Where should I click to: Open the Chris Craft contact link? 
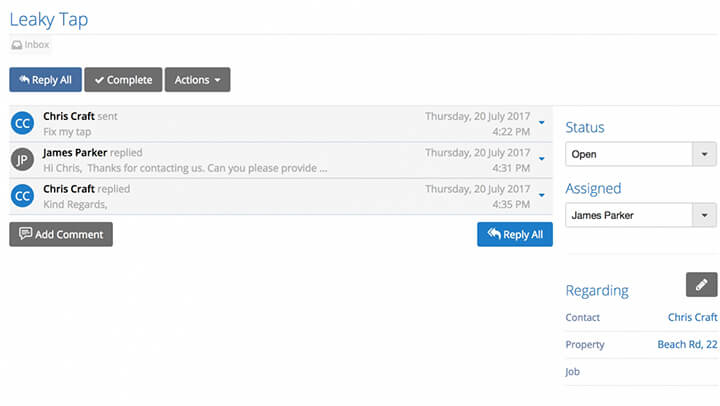692,317
